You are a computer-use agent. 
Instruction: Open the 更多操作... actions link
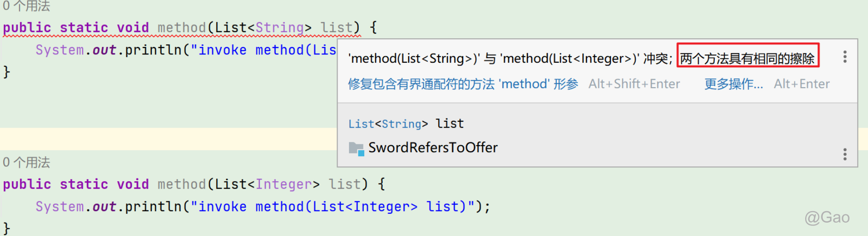point(733,84)
